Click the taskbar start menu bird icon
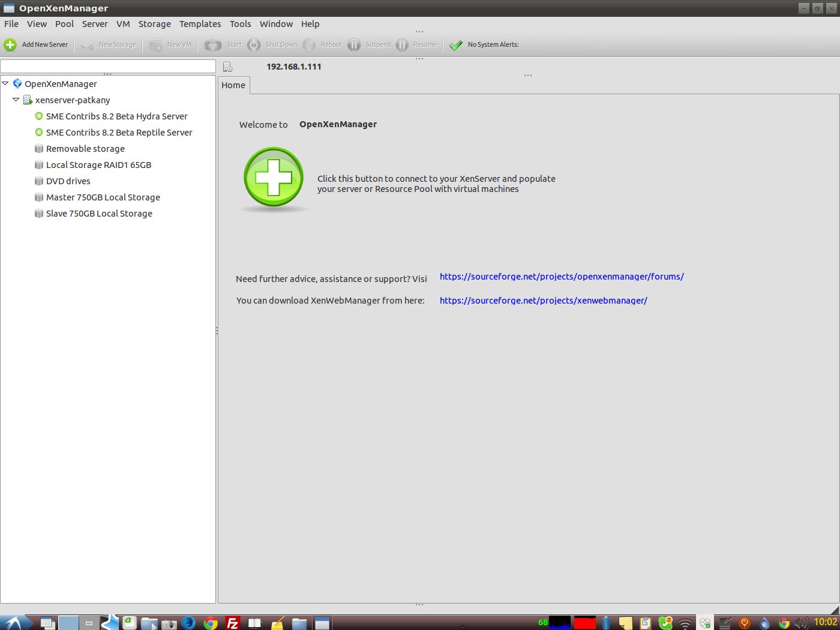This screenshot has width=840, height=630. (x=16, y=623)
